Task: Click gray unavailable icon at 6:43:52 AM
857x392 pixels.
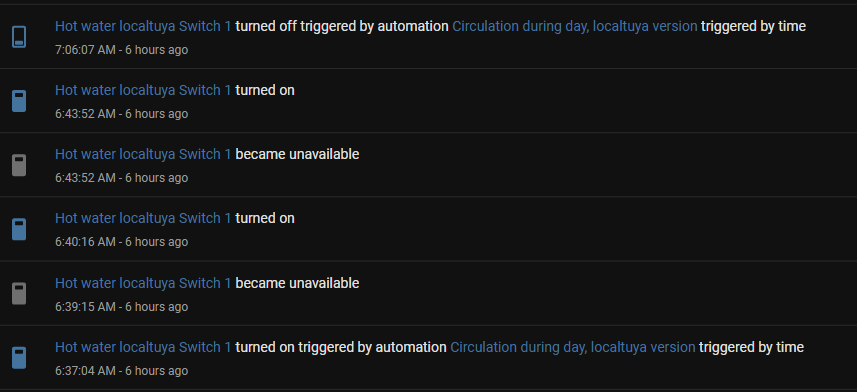Action: pyautogui.click(x=19, y=165)
